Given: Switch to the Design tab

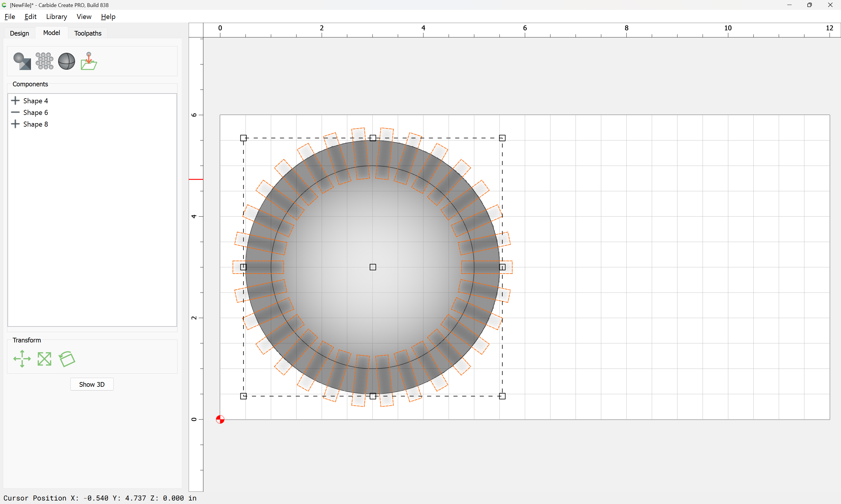Looking at the screenshot, I should pos(19,33).
